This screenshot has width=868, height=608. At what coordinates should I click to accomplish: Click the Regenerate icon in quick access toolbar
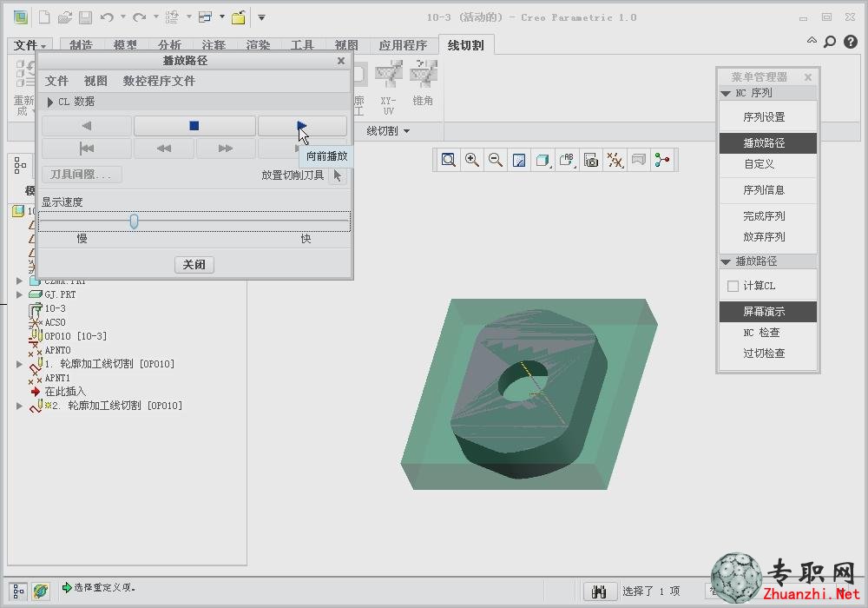(172, 17)
